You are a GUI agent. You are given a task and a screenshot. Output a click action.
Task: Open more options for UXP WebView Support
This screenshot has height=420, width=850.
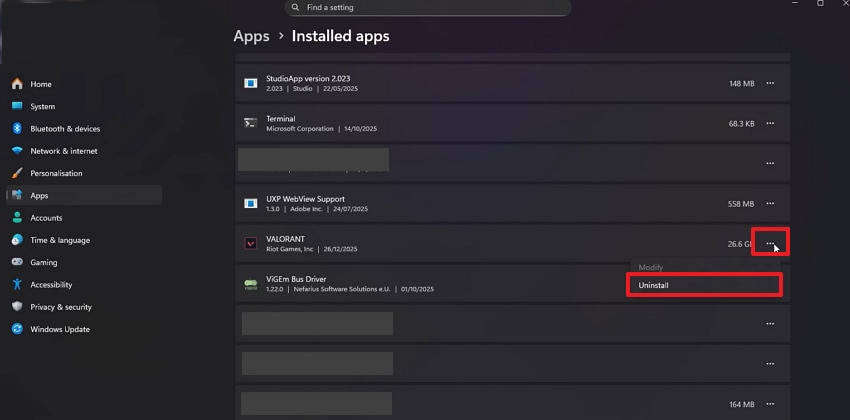[770, 203]
